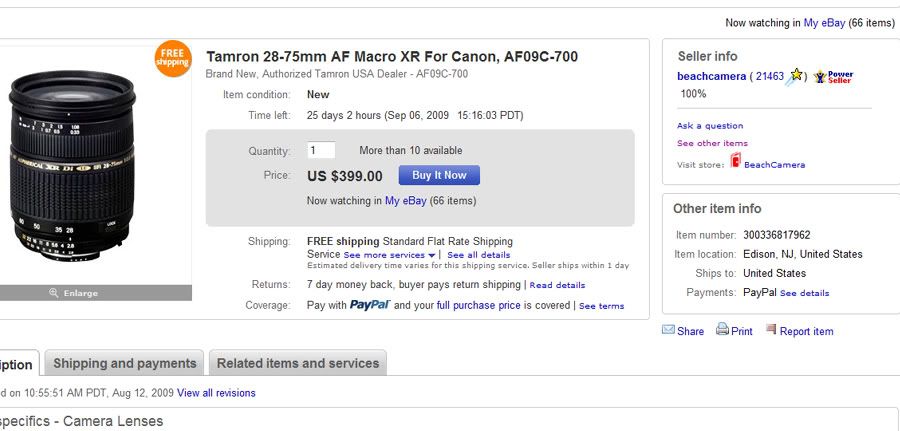Click the red BeachCamera store icon

click(x=735, y=162)
